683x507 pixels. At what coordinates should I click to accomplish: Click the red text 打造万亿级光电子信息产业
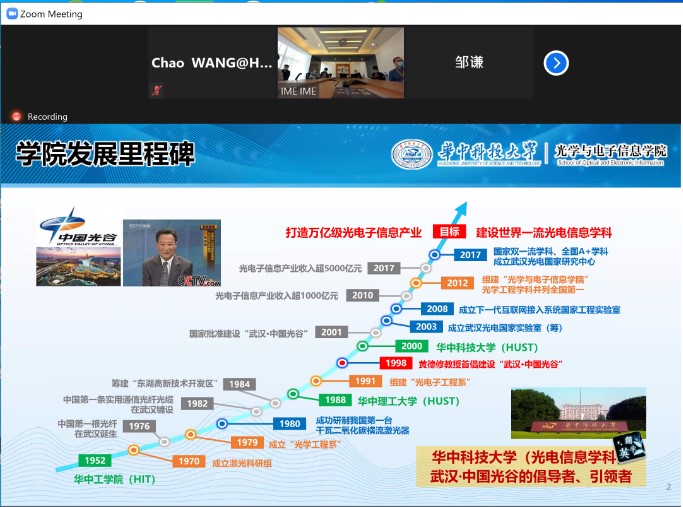click(x=354, y=233)
